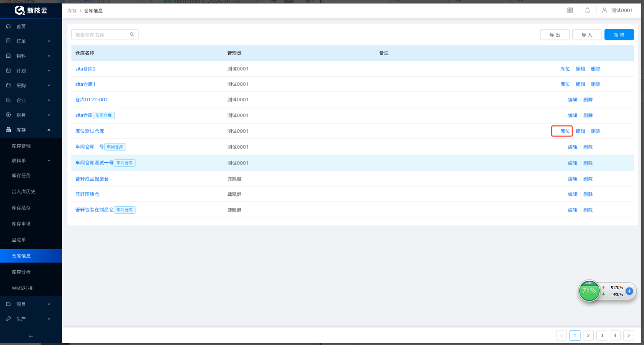
Task: Expand the 企业 menu chevron
Action: (x=49, y=100)
